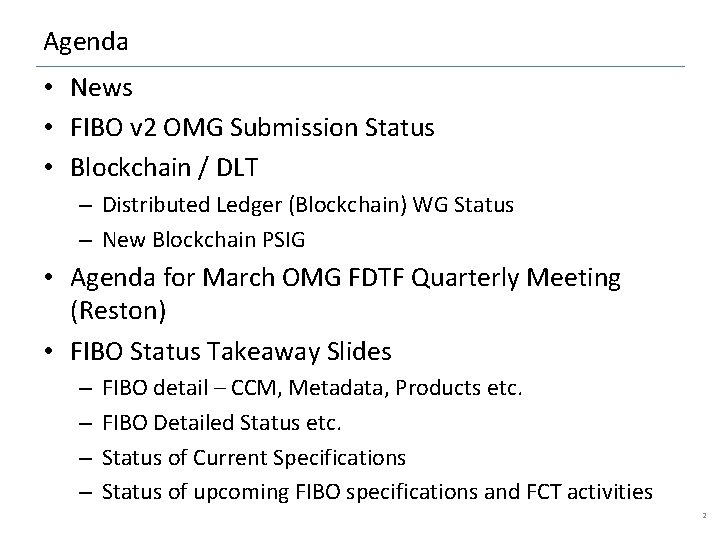Image resolution: width=720 pixels, height=540 pixels.
Task: Click 'Status of Current Specifications' sub-item
Action: (254, 457)
